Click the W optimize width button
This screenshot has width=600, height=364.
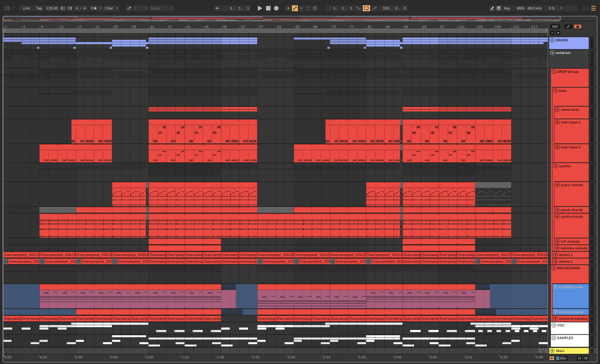tap(586, 358)
